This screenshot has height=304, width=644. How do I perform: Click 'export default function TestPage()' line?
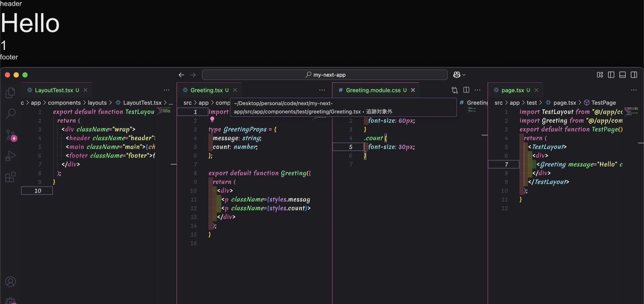pos(571,129)
